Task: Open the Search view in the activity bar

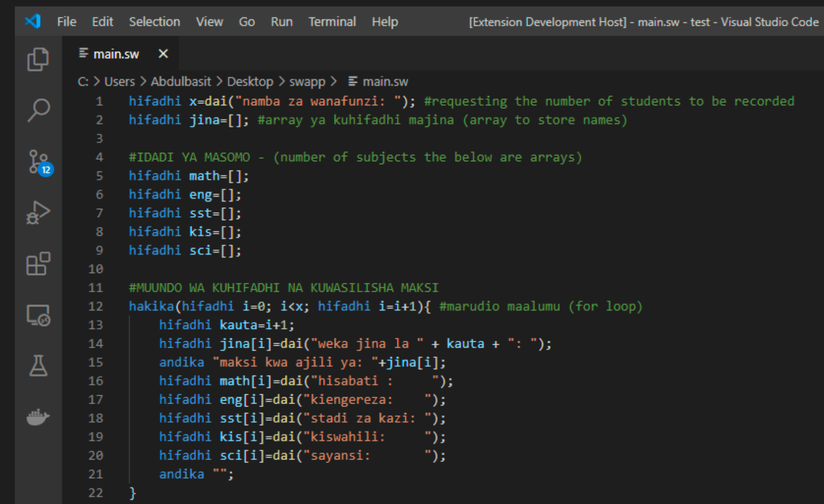Action: [x=38, y=110]
